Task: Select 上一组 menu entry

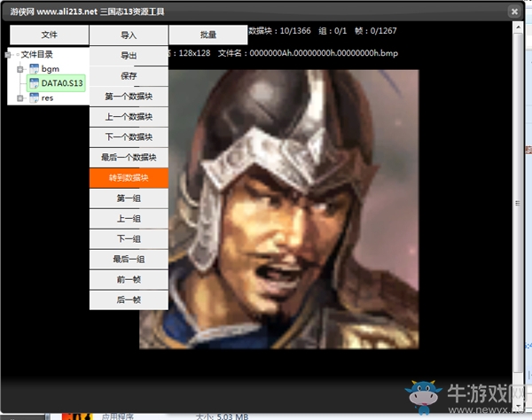Action: [x=129, y=218]
